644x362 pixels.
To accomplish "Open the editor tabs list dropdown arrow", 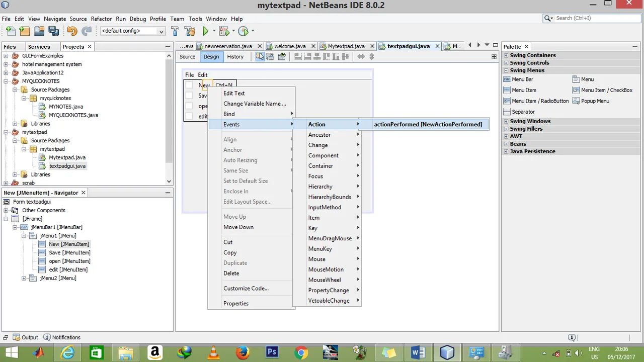I will pyautogui.click(x=487, y=45).
